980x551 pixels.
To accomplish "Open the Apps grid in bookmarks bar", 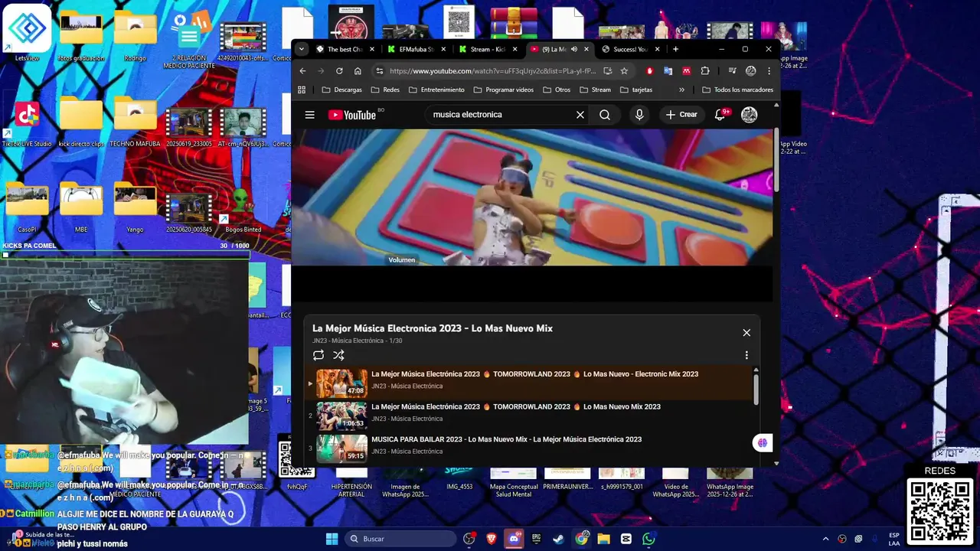I will [302, 90].
